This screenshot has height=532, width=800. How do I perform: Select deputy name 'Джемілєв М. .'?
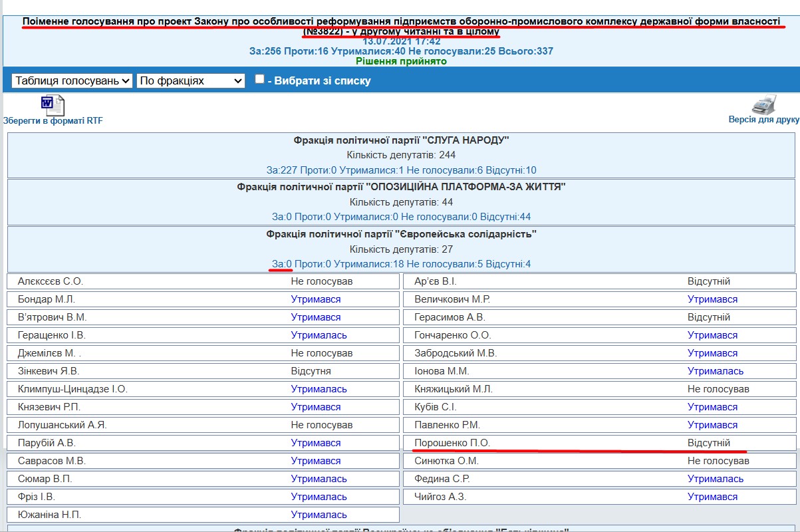click(x=50, y=353)
